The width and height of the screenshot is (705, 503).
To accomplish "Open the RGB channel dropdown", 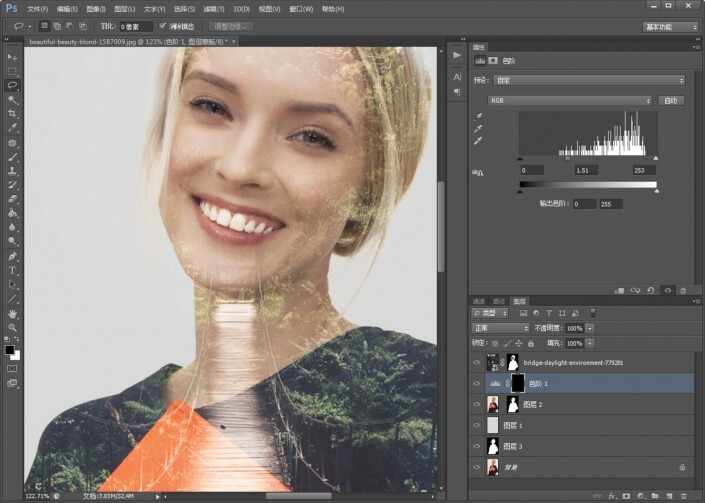I will [570, 101].
